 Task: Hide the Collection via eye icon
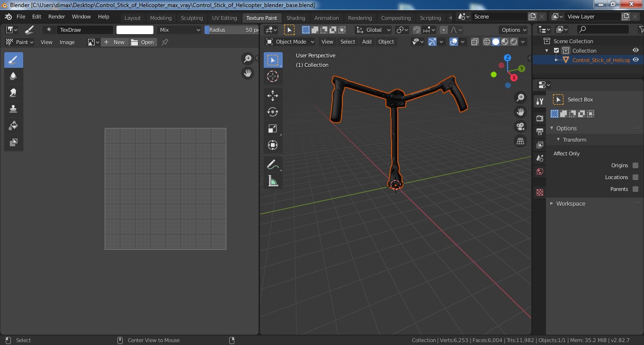click(x=636, y=51)
